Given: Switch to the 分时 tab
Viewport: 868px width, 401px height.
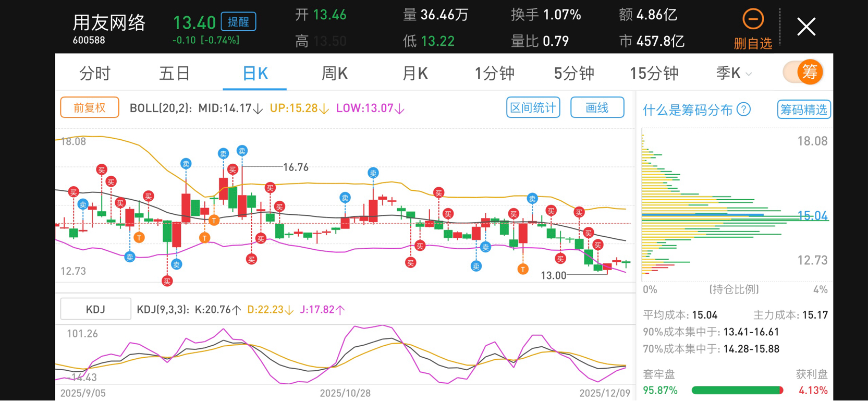Looking at the screenshot, I should (x=95, y=74).
